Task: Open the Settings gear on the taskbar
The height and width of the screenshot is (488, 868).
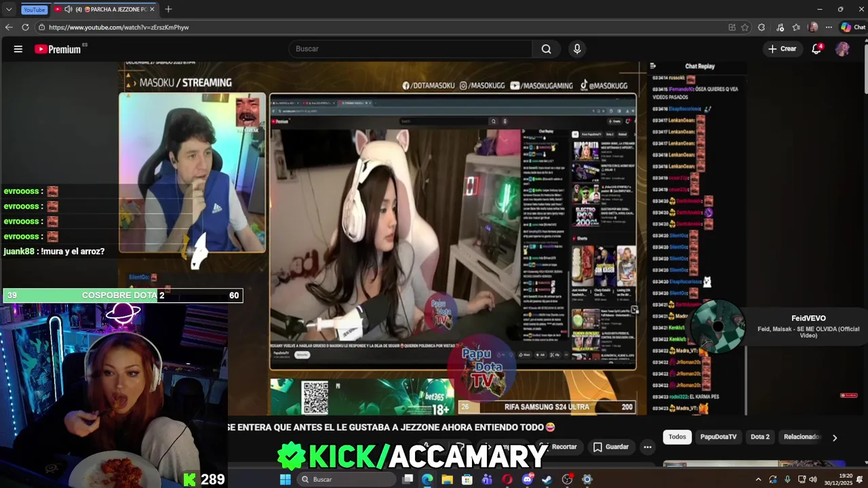Action: pyautogui.click(x=587, y=479)
